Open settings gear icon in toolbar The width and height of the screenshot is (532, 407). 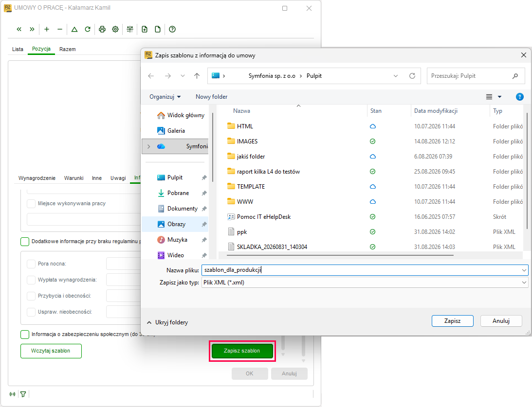coord(115,29)
